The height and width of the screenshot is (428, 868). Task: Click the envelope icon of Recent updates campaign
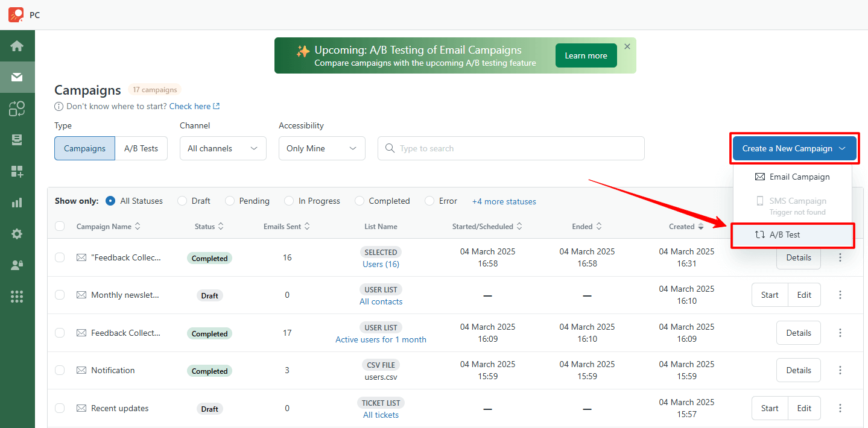point(81,408)
